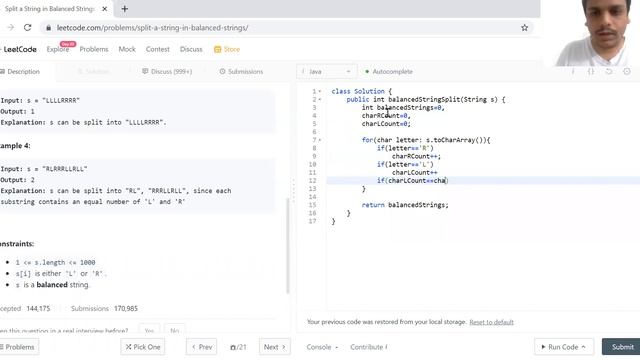
Task: Click the problem counter showing /21
Action: coord(238,347)
